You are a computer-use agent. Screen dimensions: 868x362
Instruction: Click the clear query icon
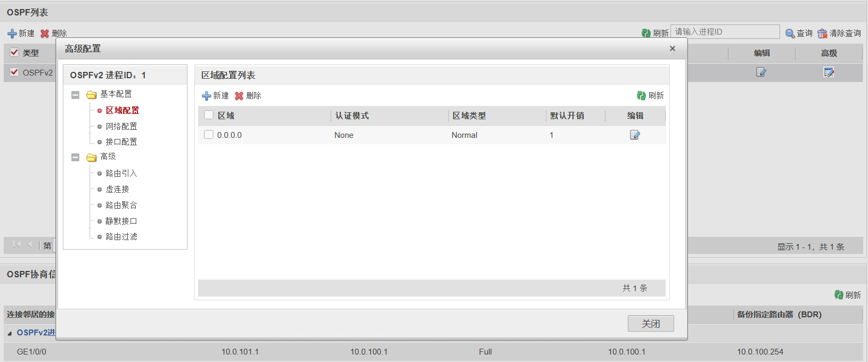[x=822, y=34]
